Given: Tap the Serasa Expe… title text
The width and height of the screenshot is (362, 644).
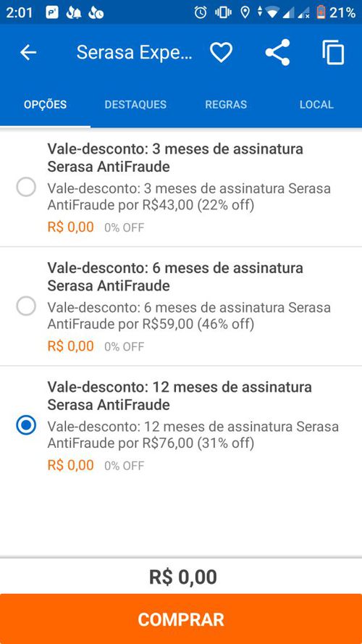Looking at the screenshot, I should [134, 53].
